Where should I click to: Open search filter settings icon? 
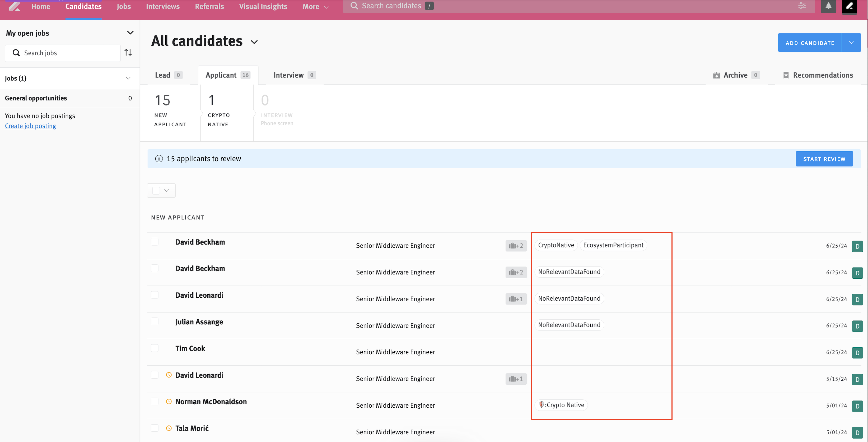click(802, 6)
